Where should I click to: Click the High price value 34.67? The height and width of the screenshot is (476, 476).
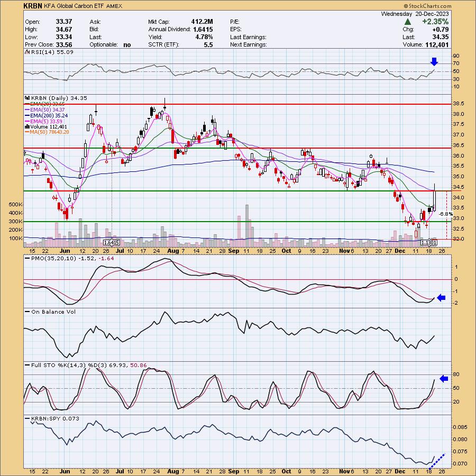click(x=64, y=30)
